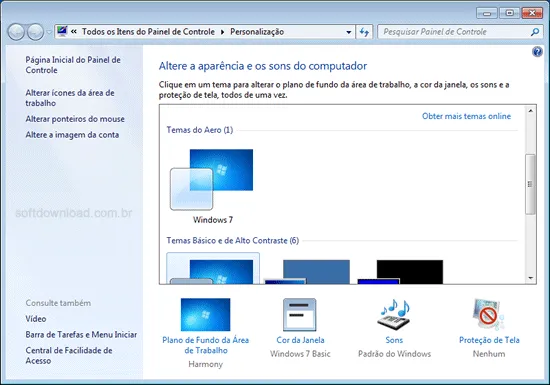Open the Sons musical notes icon

(x=395, y=315)
